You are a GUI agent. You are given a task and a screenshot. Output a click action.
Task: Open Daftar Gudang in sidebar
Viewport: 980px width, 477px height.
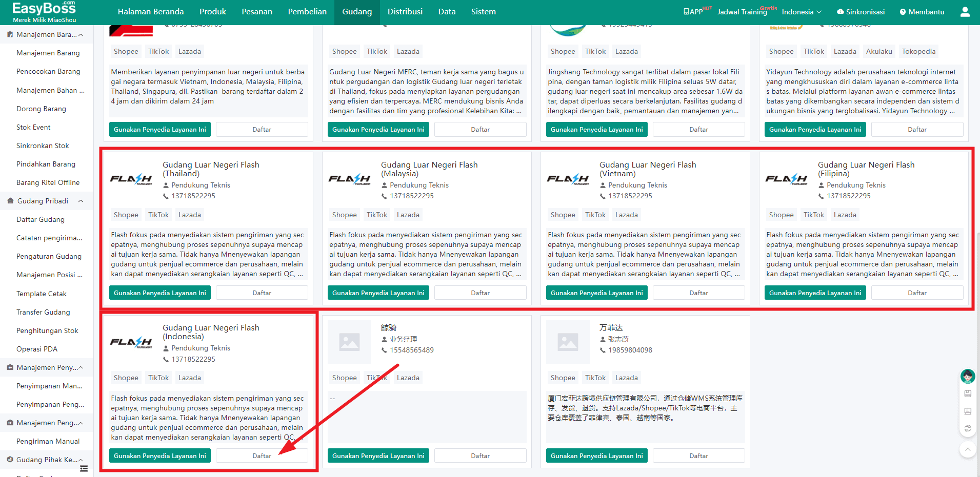pyautogui.click(x=41, y=219)
